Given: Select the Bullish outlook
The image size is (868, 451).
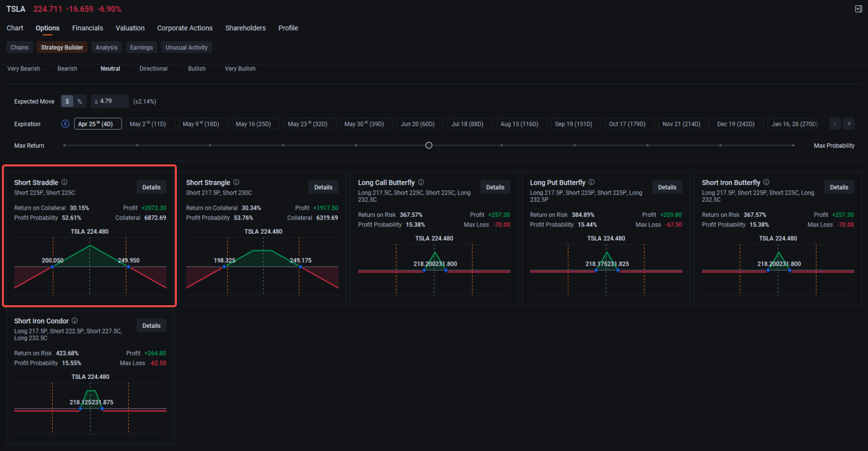Looking at the screenshot, I should 197,69.
